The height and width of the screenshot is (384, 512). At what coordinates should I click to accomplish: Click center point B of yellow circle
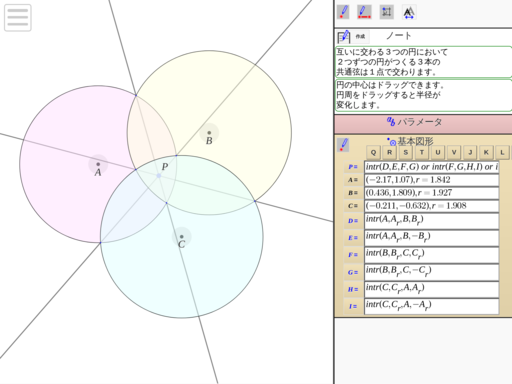click(x=209, y=133)
